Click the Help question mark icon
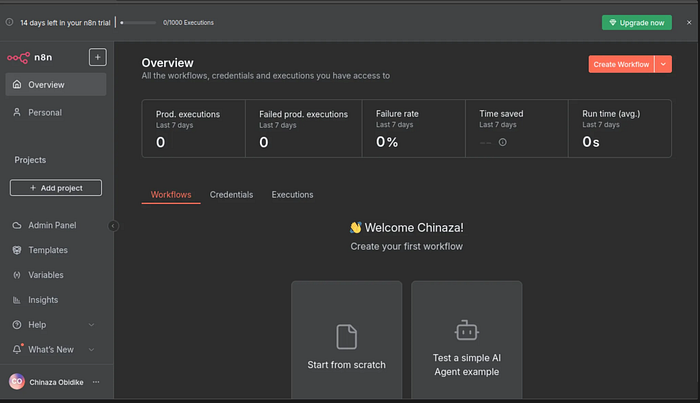The width and height of the screenshot is (700, 403). (17, 325)
